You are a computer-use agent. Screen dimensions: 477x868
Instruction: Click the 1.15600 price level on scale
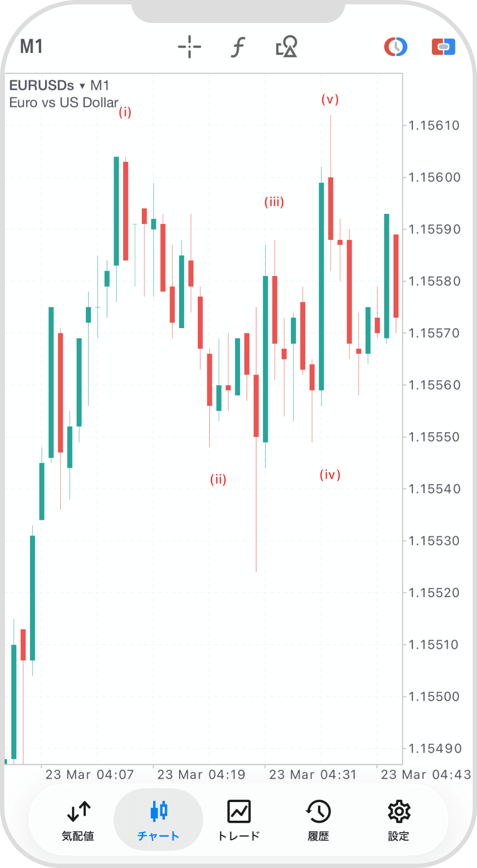(435, 178)
